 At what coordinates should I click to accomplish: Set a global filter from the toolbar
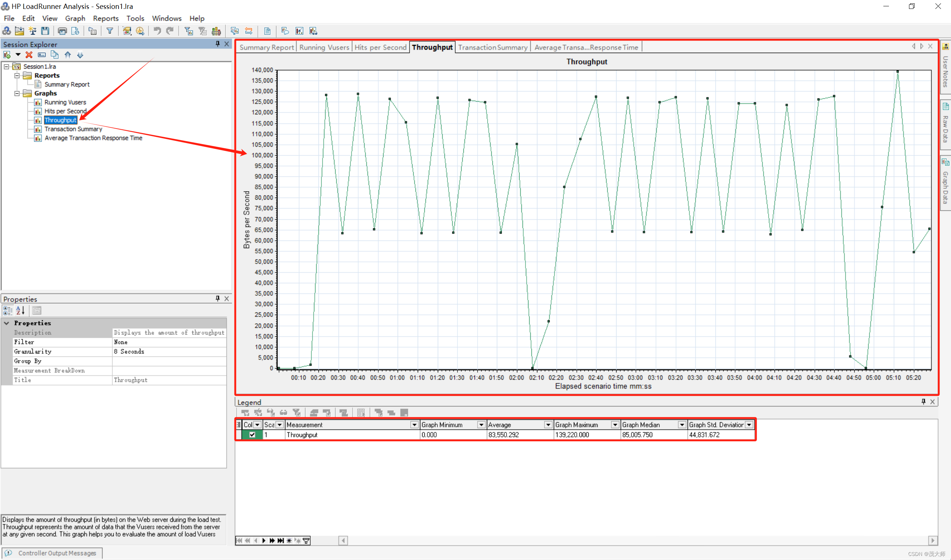(110, 31)
